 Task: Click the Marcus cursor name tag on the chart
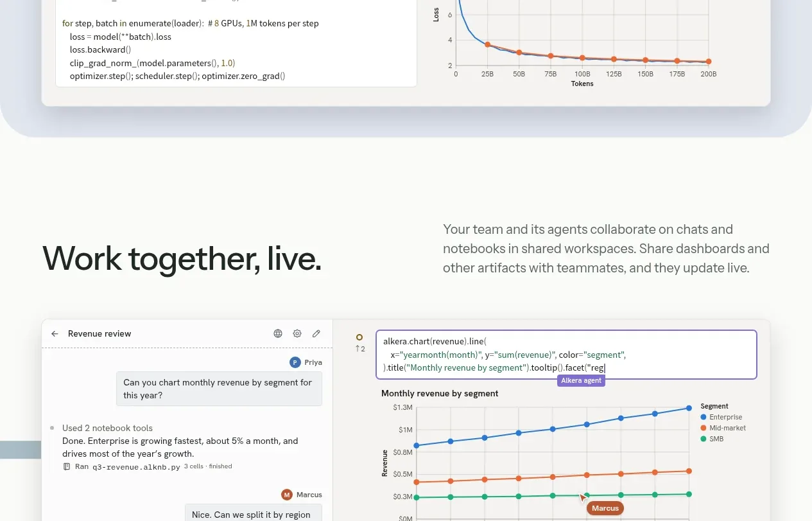pyautogui.click(x=605, y=508)
